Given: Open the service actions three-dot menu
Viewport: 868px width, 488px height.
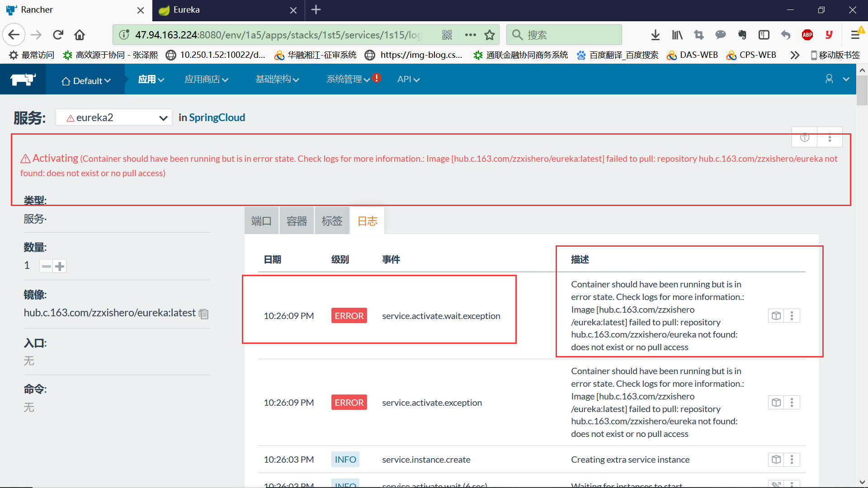Looking at the screenshot, I should (x=830, y=138).
